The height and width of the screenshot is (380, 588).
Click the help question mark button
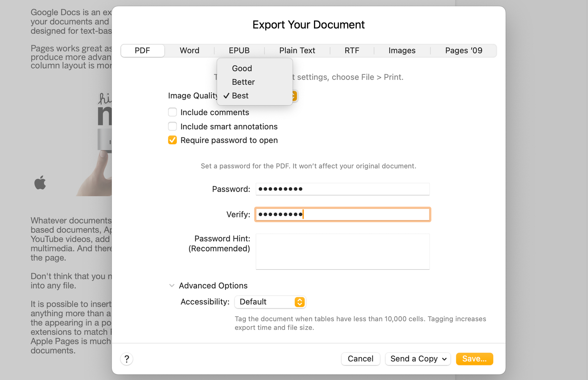[x=127, y=359]
